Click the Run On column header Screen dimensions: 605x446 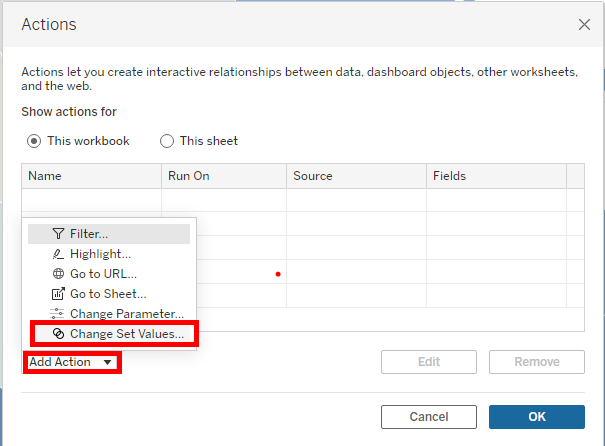click(224, 176)
